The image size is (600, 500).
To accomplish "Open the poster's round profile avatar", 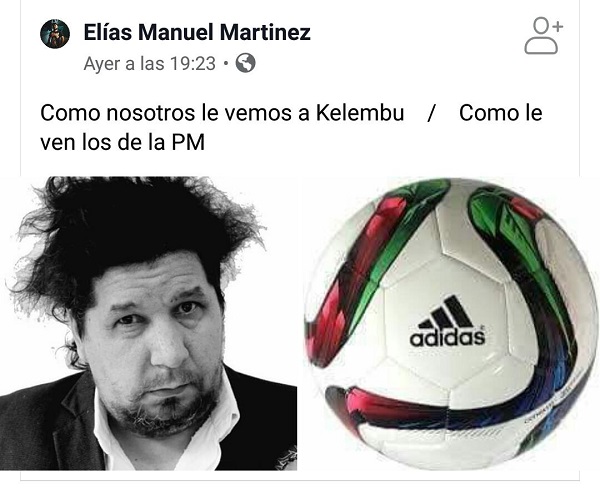I will 55,34.
